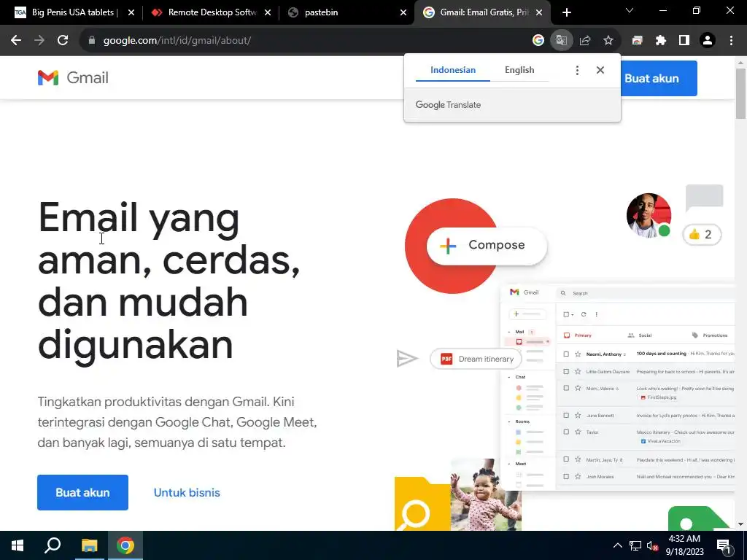Open the red toolbar extension icon

[637, 41]
